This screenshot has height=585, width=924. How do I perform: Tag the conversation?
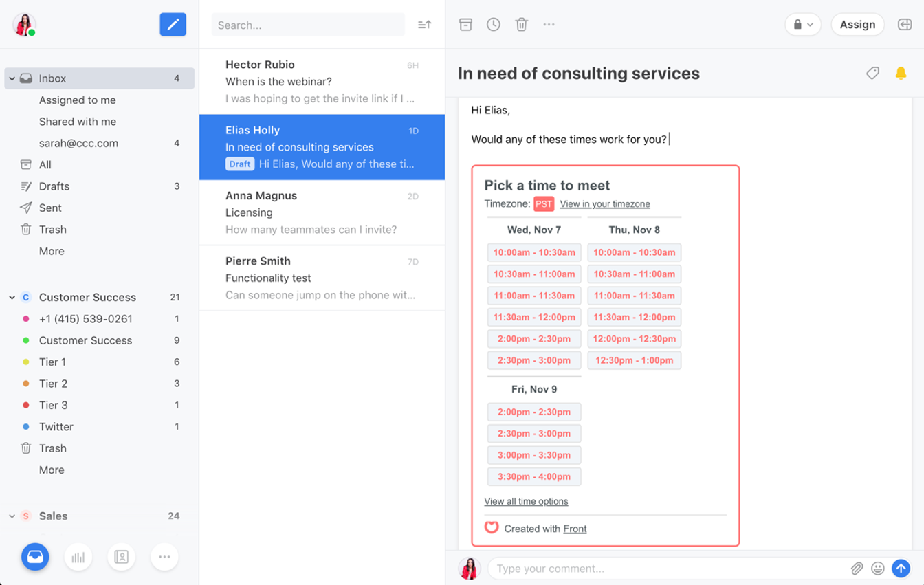(x=872, y=72)
